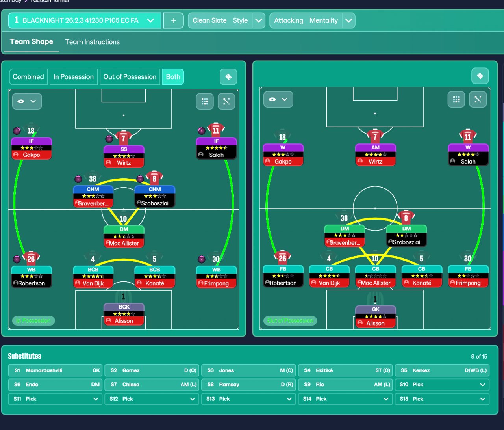Switch pitch view to Out of Possession only
The height and width of the screenshot is (430, 504).
pos(130,77)
